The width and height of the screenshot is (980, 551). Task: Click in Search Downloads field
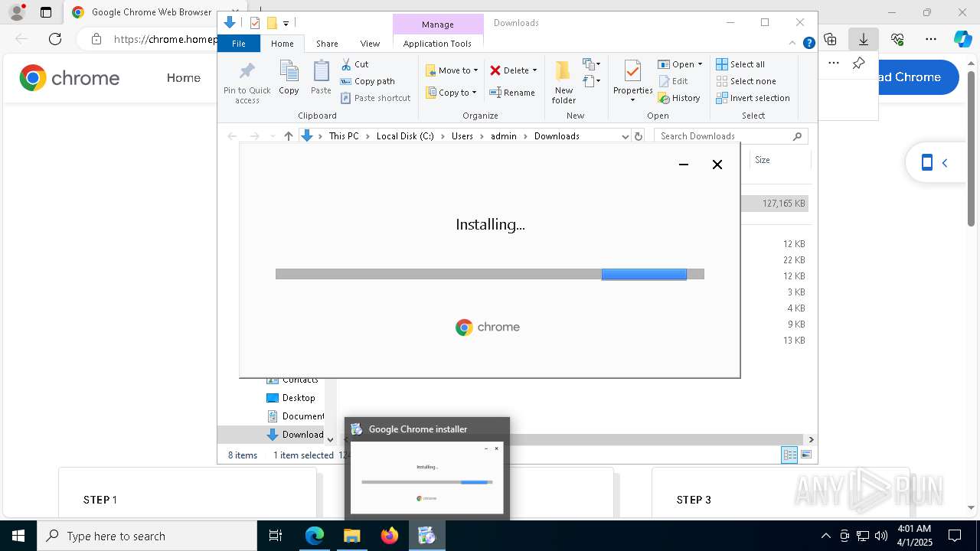coord(724,136)
